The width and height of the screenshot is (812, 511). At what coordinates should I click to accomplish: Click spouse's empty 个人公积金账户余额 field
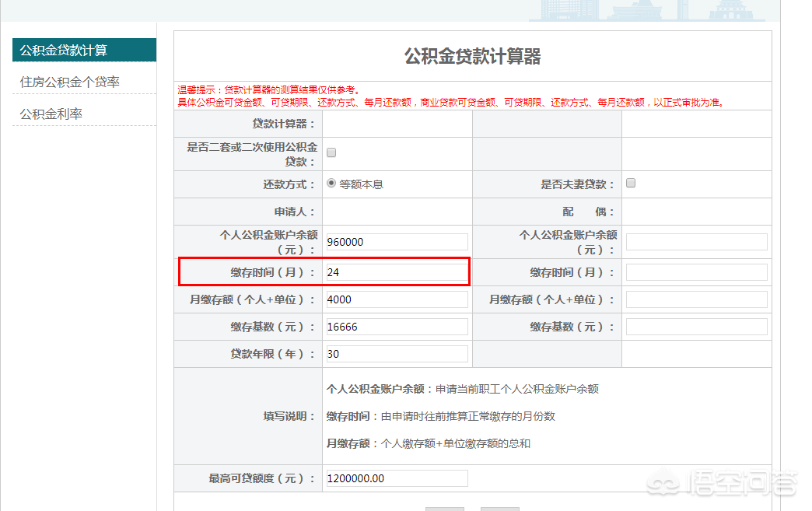click(x=696, y=242)
